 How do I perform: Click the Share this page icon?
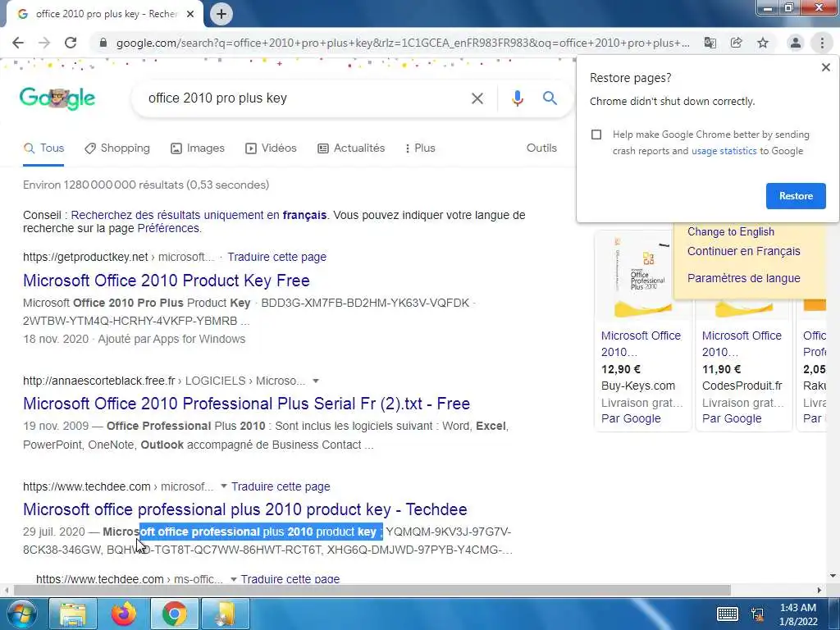coord(737,43)
